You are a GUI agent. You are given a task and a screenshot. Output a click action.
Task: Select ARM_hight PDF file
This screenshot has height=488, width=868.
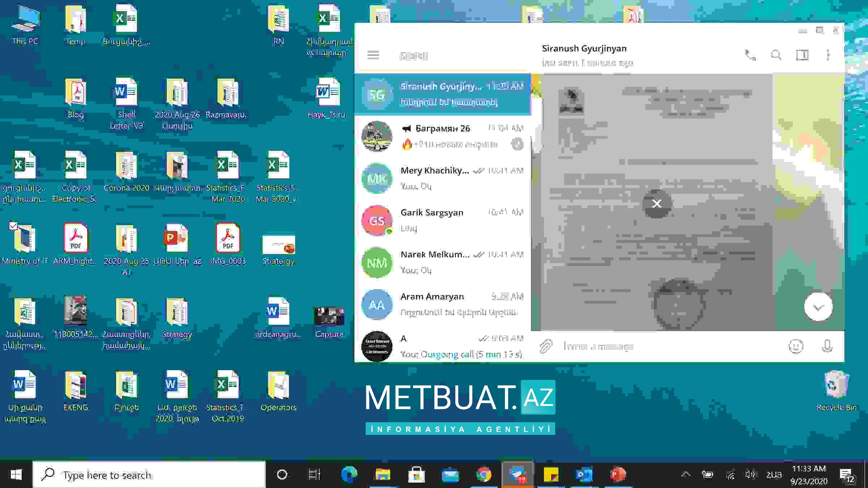tap(76, 245)
